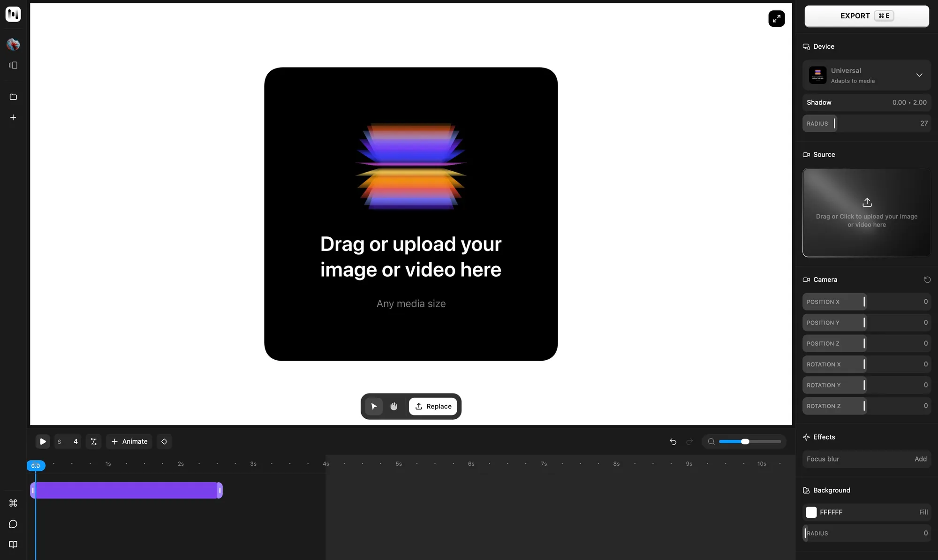Click the Device section header icon
Screen dimensions: 938x560
806,46
